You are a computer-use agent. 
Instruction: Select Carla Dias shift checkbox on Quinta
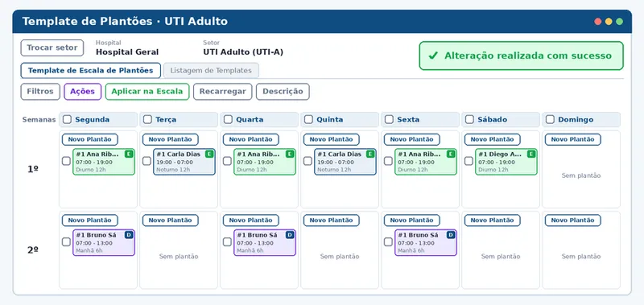308,161
